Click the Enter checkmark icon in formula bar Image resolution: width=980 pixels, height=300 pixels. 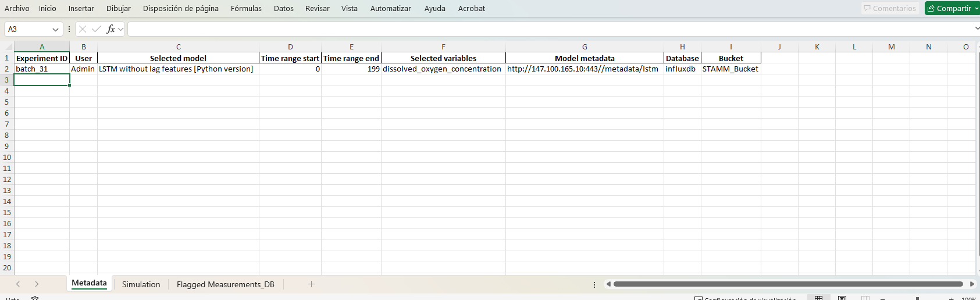point(97,29)
